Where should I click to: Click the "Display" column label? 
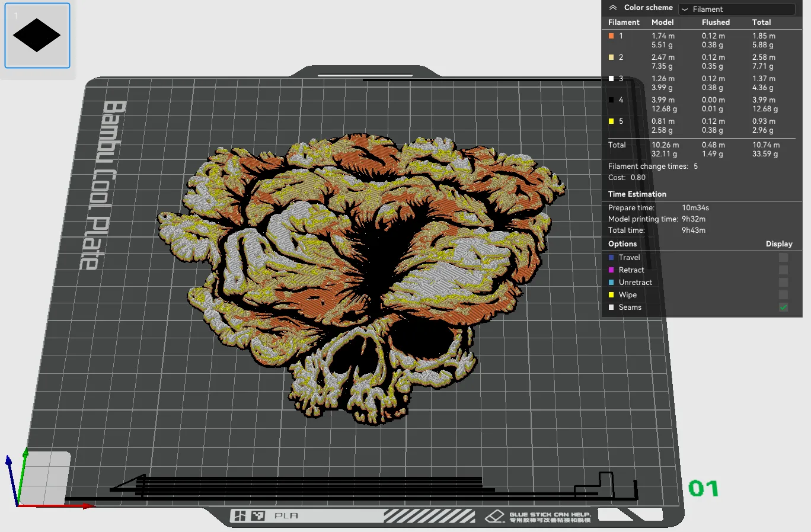779,244
